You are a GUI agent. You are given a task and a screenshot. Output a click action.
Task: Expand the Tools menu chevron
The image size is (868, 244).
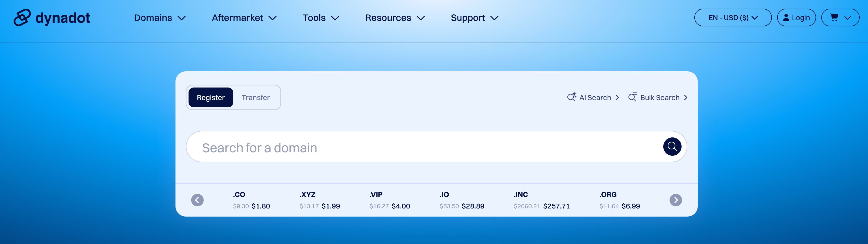pos(335,18)
